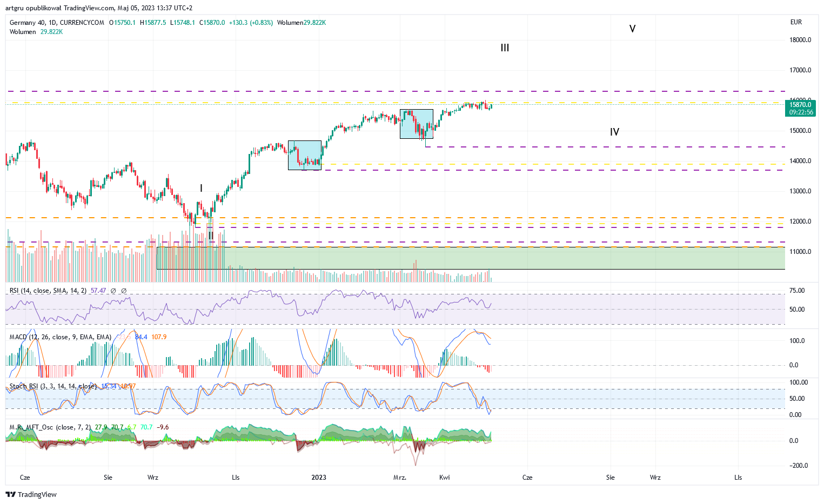824x504 pixels.
Task: Click the 2023 label on time axis
Action: (x=319, y=478)
